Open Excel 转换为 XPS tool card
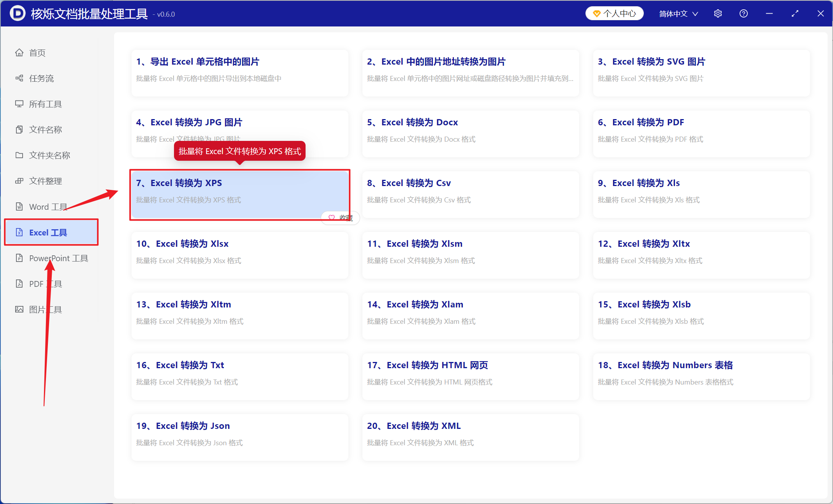 coord(240,195)
